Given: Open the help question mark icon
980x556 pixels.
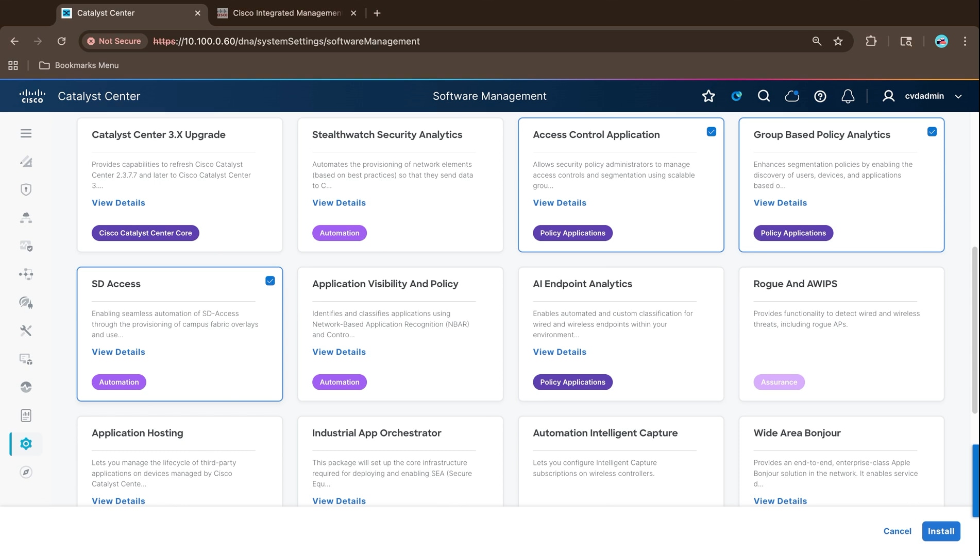Looking at the screenshot, I should [x=820, y=96].
